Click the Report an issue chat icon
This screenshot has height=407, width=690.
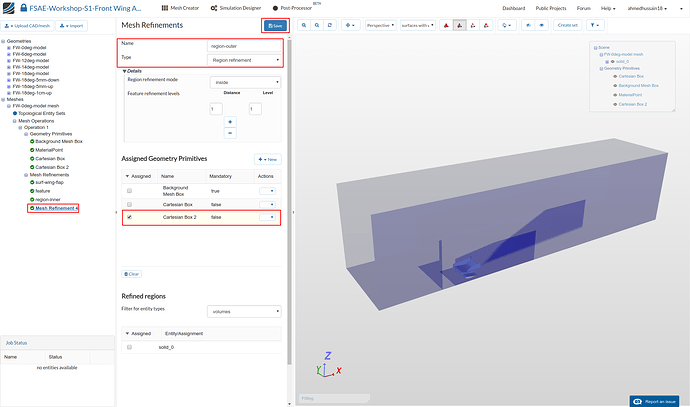coord(638,400)
